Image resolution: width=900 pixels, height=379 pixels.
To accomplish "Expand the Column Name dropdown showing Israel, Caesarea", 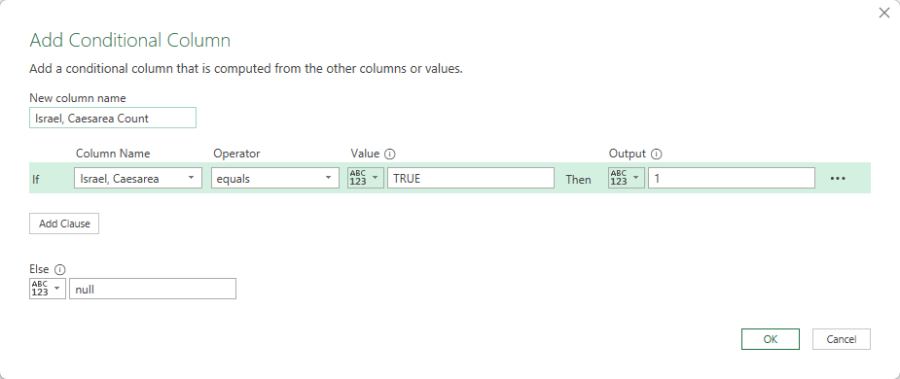I will pyautogui.click(x=138, y=178).
